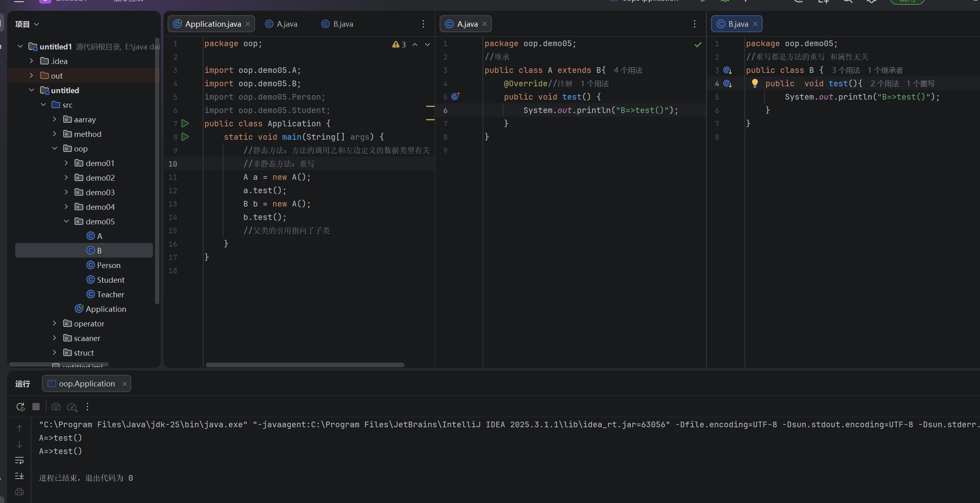Click the '4 个用法' usages hint in A.java

pos(628,70)
